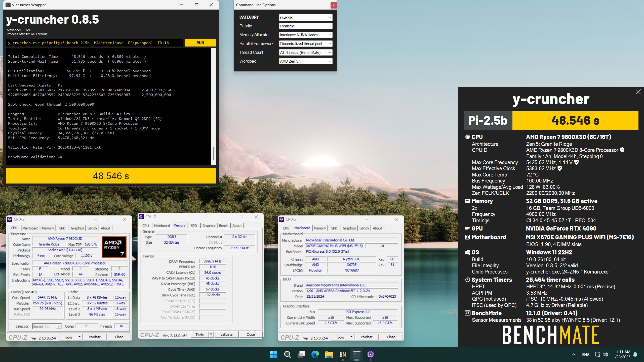Click Tools button in left CPU-Z window
The height and width of the screenshot is (362, 644).
pyautogui.click(x=68, y=337)
